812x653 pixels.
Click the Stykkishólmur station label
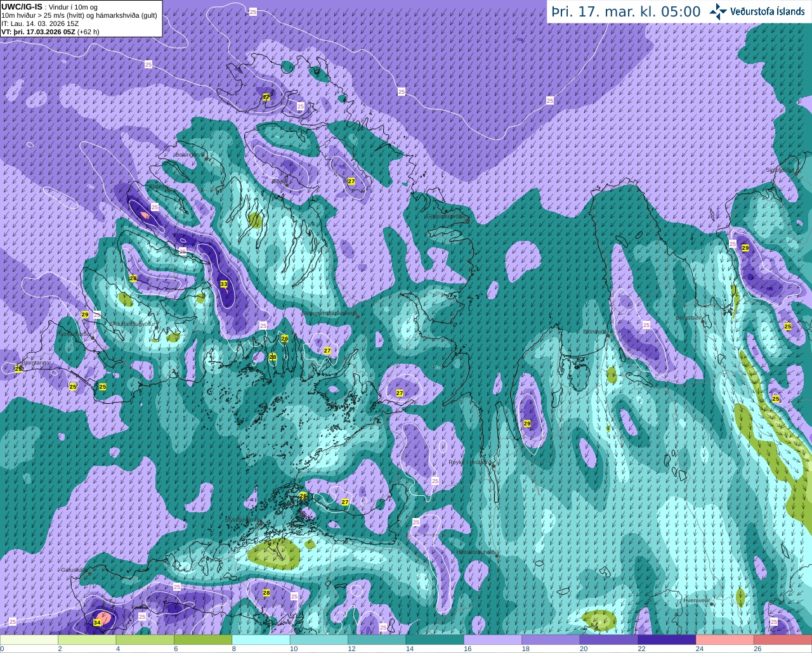tap(243, 519)
